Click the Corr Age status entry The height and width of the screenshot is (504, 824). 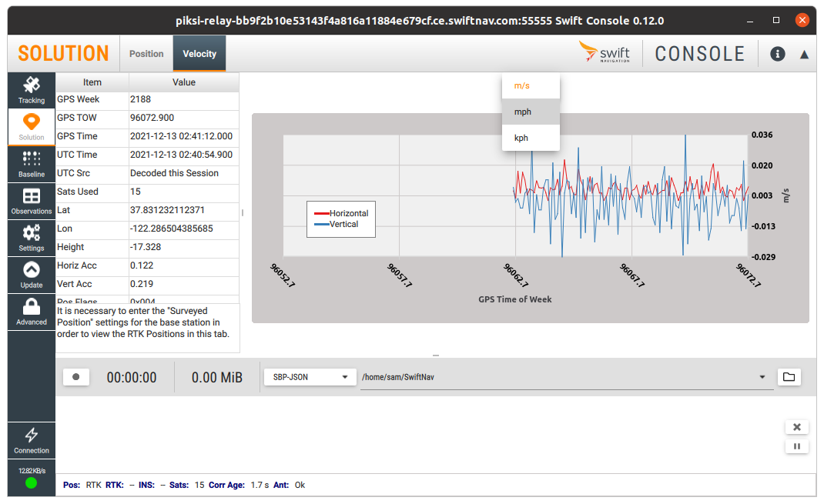point(239,485)
